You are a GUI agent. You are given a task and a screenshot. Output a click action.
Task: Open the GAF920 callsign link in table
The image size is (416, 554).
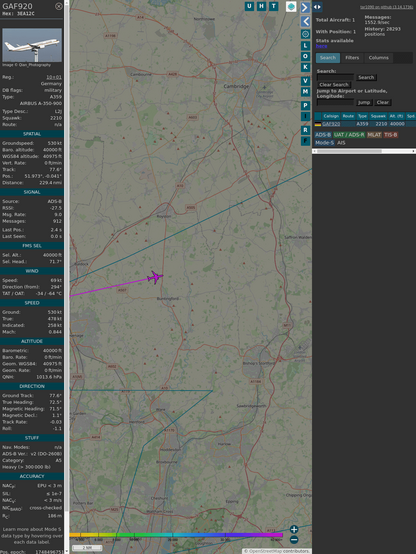click(x=331, y=124)
